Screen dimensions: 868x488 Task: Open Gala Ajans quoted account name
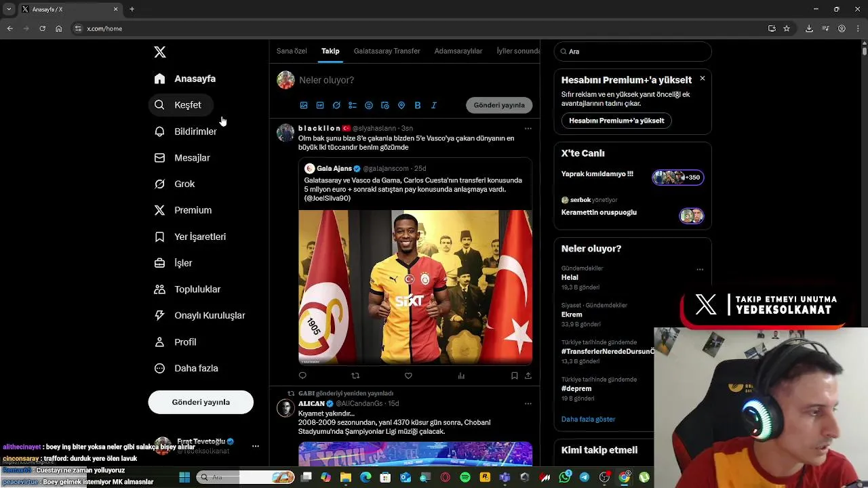[x=334, y=168]
